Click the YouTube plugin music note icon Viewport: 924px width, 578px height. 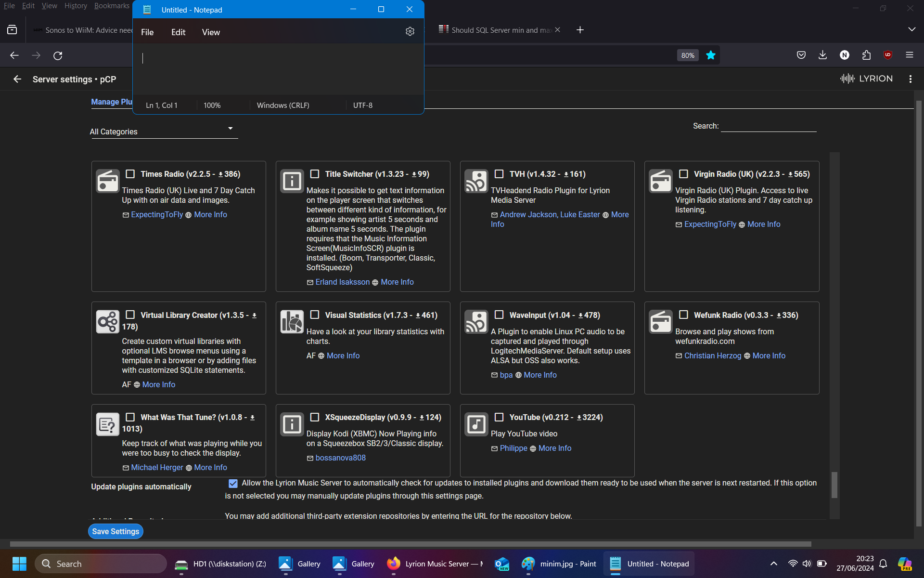point(476,424)
